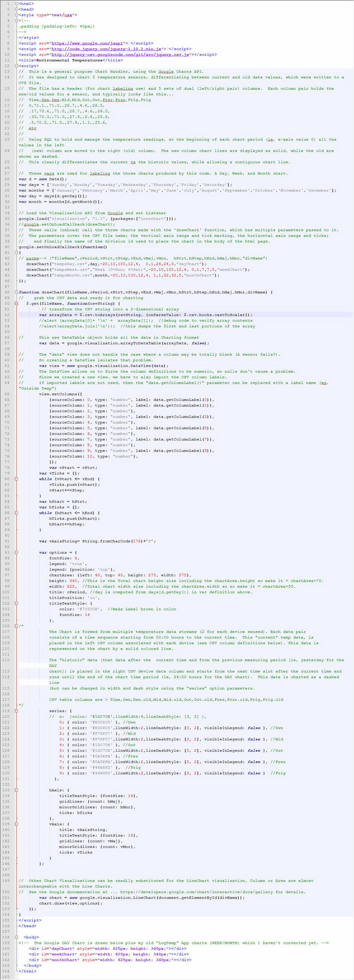This screenshot has width=354, height=980.
Task: Click the series 0 color '#E30805' //Dwn line
Action: coord(97,722)
